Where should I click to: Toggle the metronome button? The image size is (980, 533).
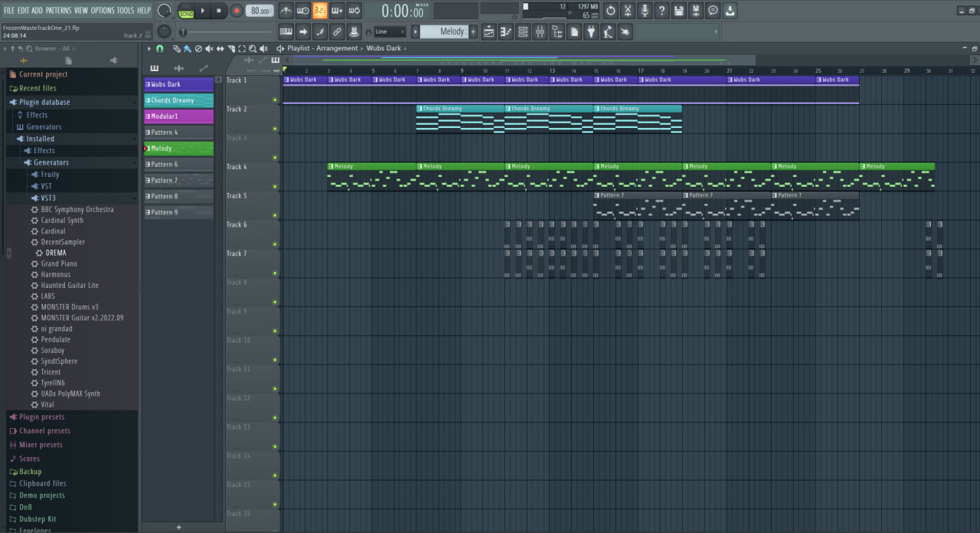(x=286, y=11)
